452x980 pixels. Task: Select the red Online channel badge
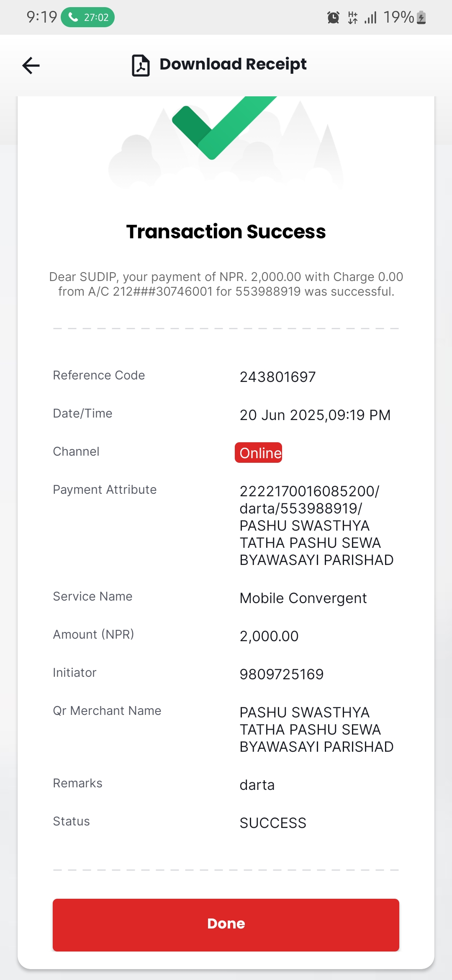coord(259,453)
